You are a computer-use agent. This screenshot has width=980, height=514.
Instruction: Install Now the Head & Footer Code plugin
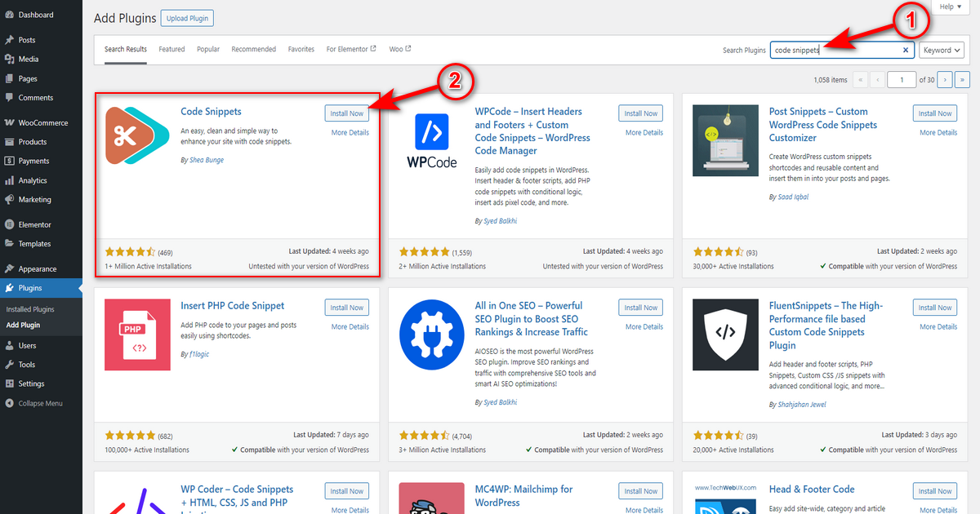click(935, 491)
